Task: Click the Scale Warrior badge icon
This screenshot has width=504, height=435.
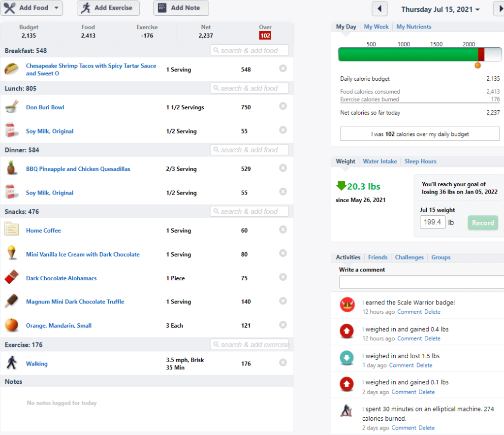Action: 347,304
